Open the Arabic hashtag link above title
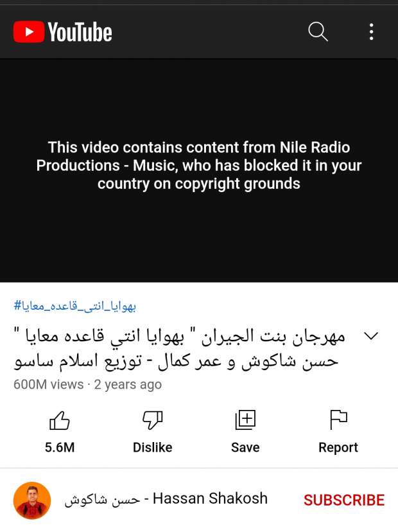 [75, 306]
